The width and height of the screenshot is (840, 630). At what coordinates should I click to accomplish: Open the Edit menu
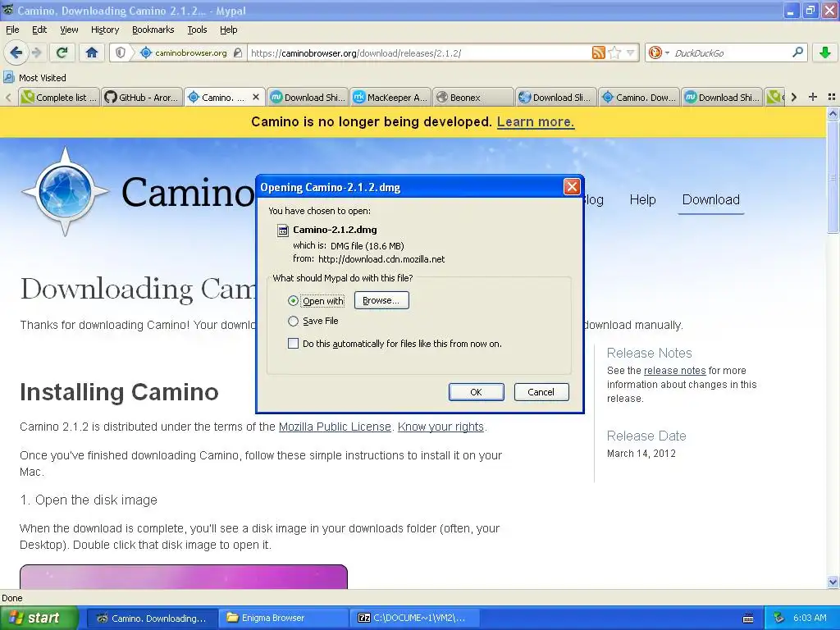pos(39,30)
